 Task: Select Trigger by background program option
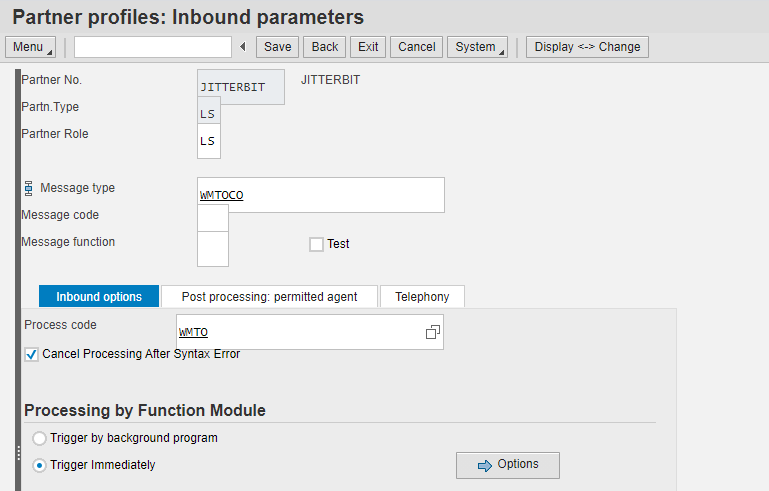[39, 438]
